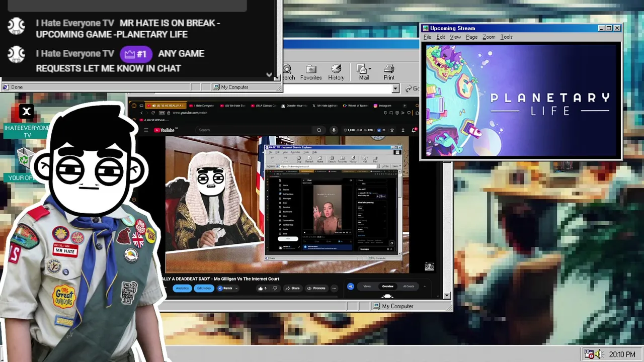Click the YouTube upload icon

coord(403,130)
